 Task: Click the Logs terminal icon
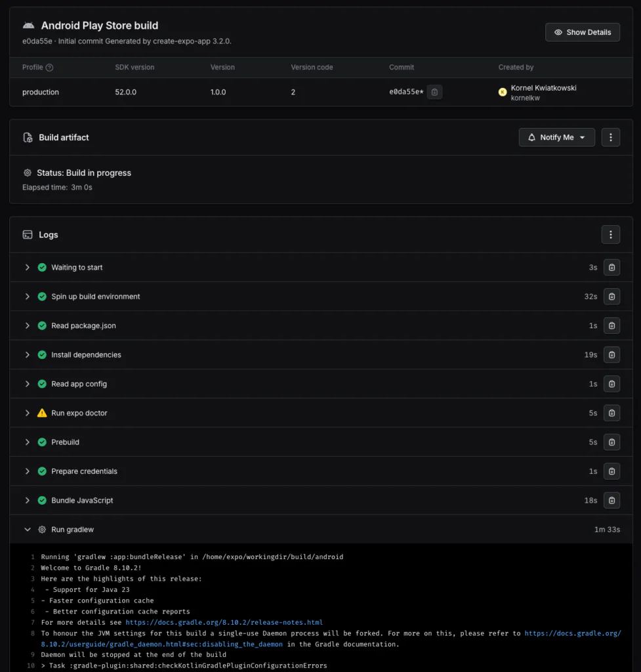point(28,235)
